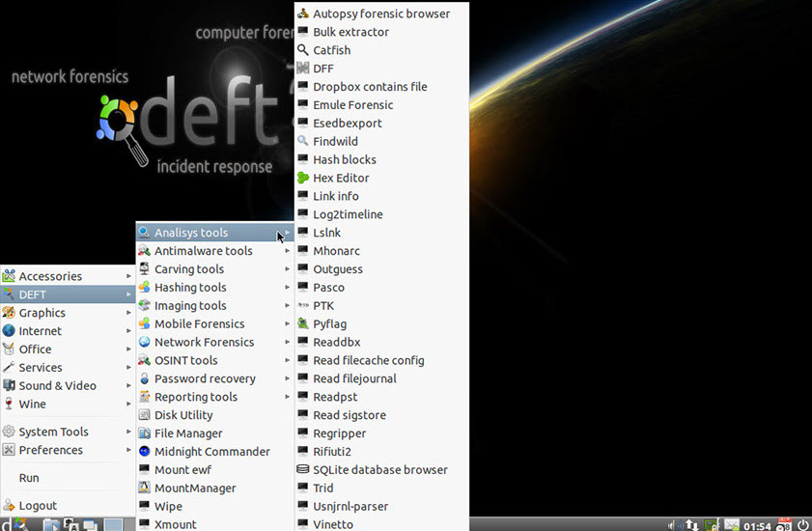Expand the Password recovery submenu arrow

[288, 379]
